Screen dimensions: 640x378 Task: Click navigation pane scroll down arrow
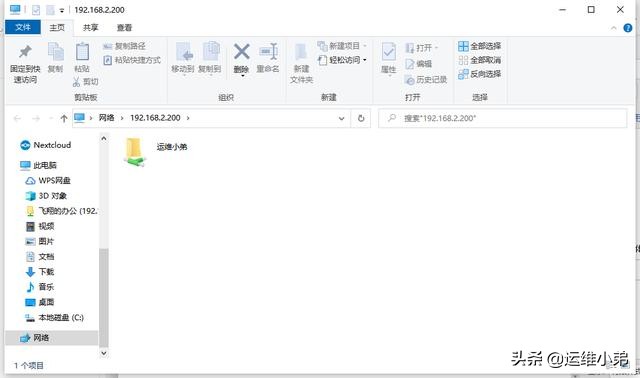[x=104, y=353]
